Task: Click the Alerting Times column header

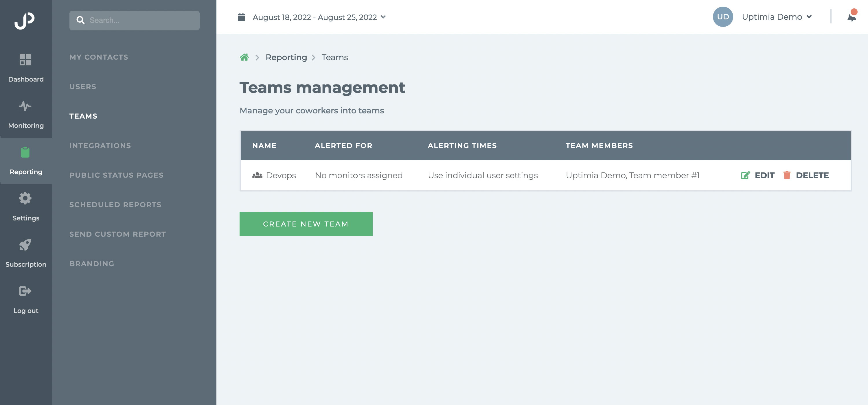Action: point(462,146)
